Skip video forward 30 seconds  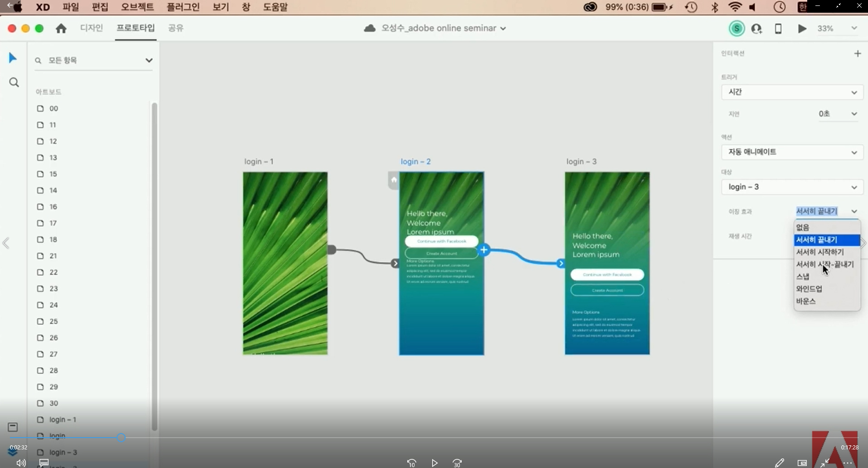click(x=457, y=463)
